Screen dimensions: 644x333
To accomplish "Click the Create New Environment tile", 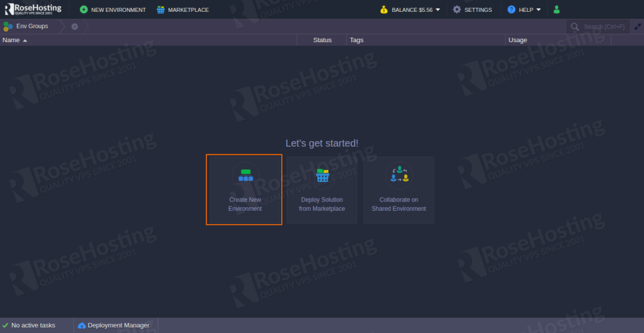I will 244,189.
